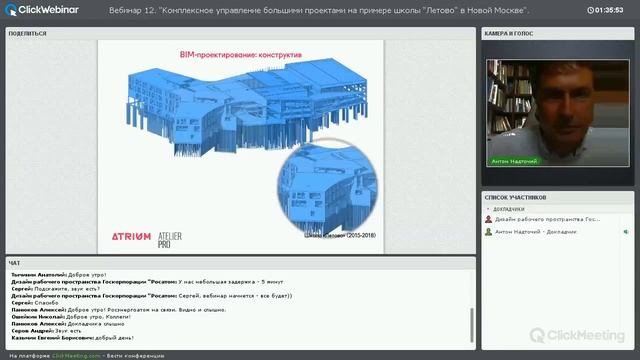Screen dimensions: 640x360
Task: Open the ClickMeeting.com footer link
Action: pos(76,356)
